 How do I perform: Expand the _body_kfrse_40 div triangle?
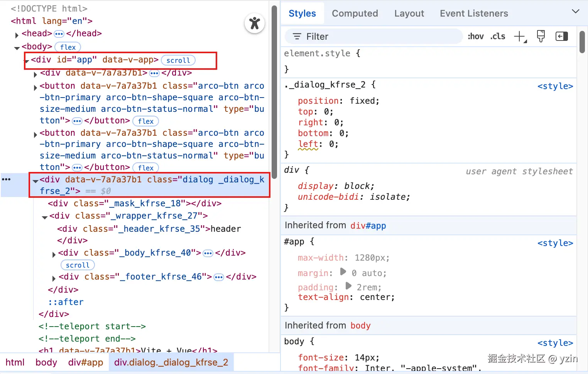[54, 254]
